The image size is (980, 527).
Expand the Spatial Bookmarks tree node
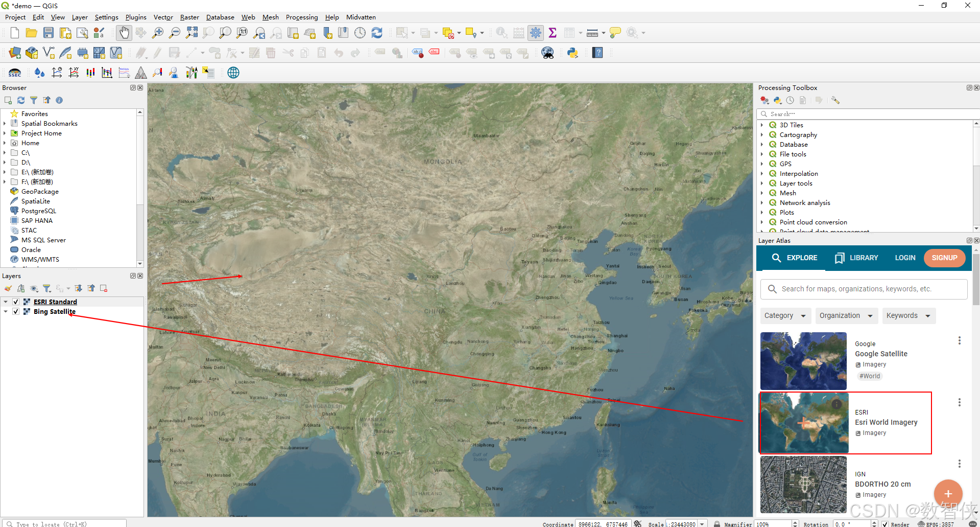pos(5,123)
